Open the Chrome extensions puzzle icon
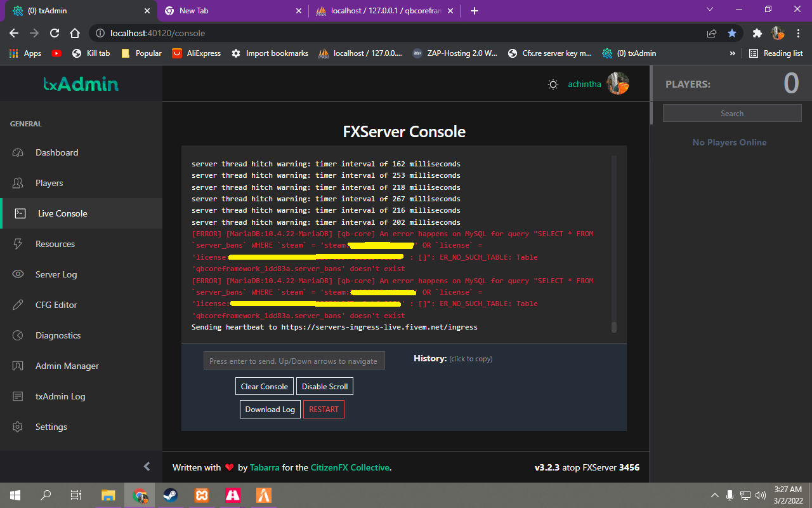This screenshot has height=508, width=812. [757, 33]
